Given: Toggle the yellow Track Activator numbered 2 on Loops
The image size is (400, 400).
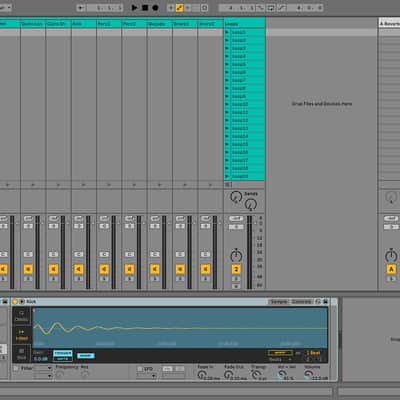Looking at the screenshot, I should [x=236, y=269].
